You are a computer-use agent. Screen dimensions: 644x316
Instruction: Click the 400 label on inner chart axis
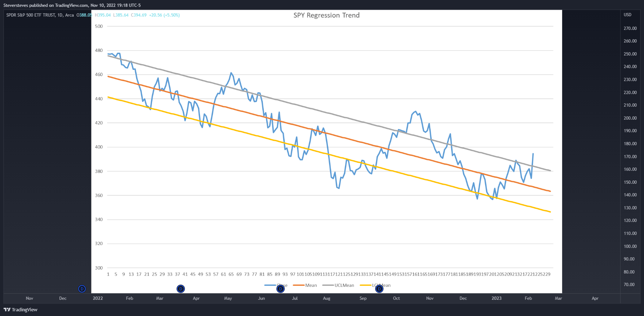click(99, 147)
